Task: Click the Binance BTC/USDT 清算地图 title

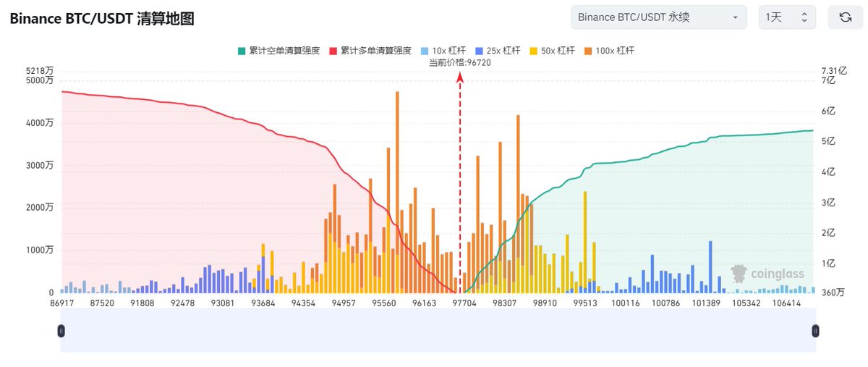Action: (102, 19)
